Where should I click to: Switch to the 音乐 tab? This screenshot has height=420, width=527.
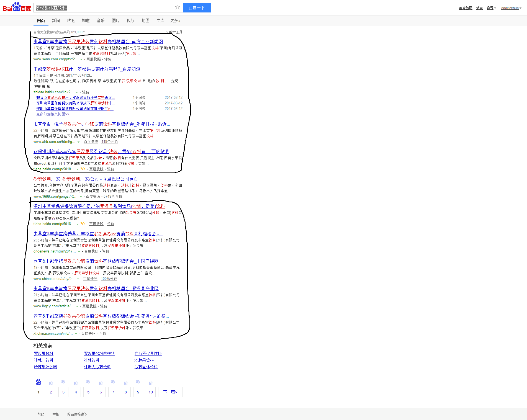click(101, 20)
